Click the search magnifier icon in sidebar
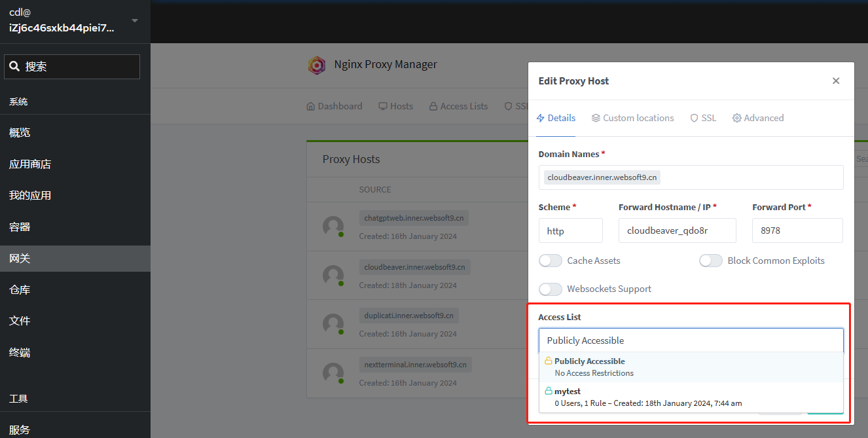 point(14,66)
